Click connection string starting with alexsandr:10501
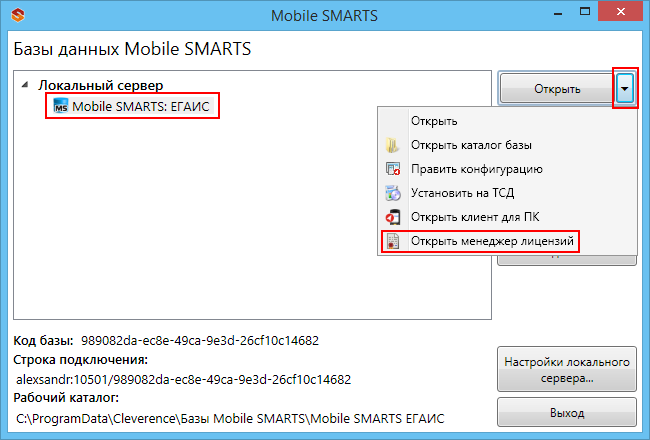This screenshot has height=440, width=650. click(x=183, y=379)
